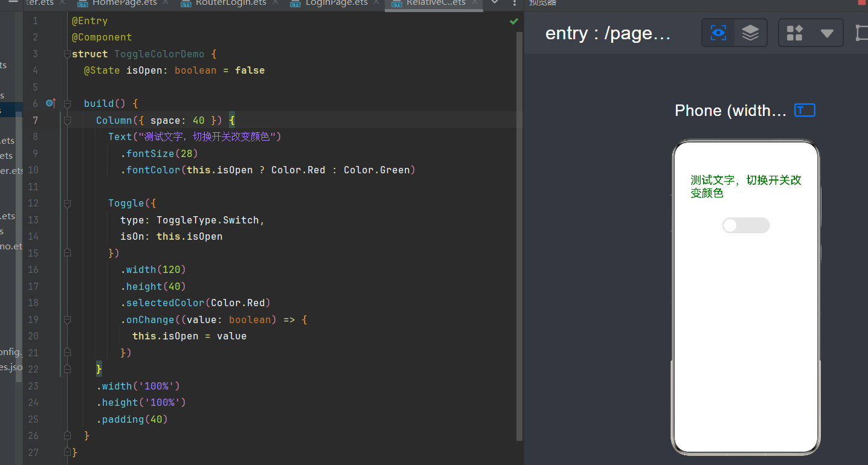Close the RelativeC..ets tab

click(475, 3)
